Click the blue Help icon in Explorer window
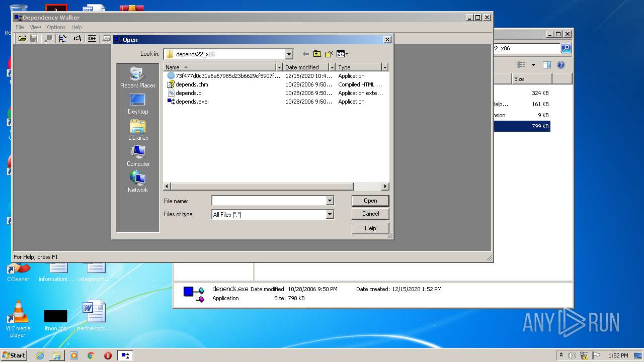 (561, 65)
